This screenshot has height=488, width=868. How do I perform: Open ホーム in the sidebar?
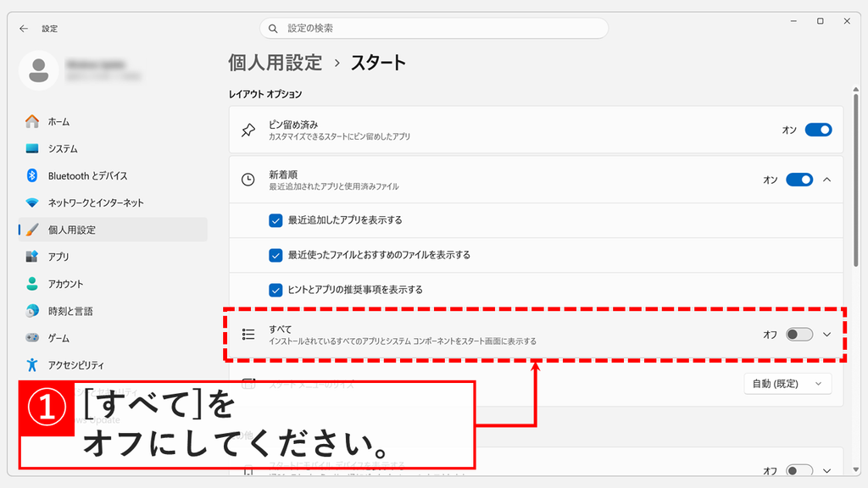point(113,121)
